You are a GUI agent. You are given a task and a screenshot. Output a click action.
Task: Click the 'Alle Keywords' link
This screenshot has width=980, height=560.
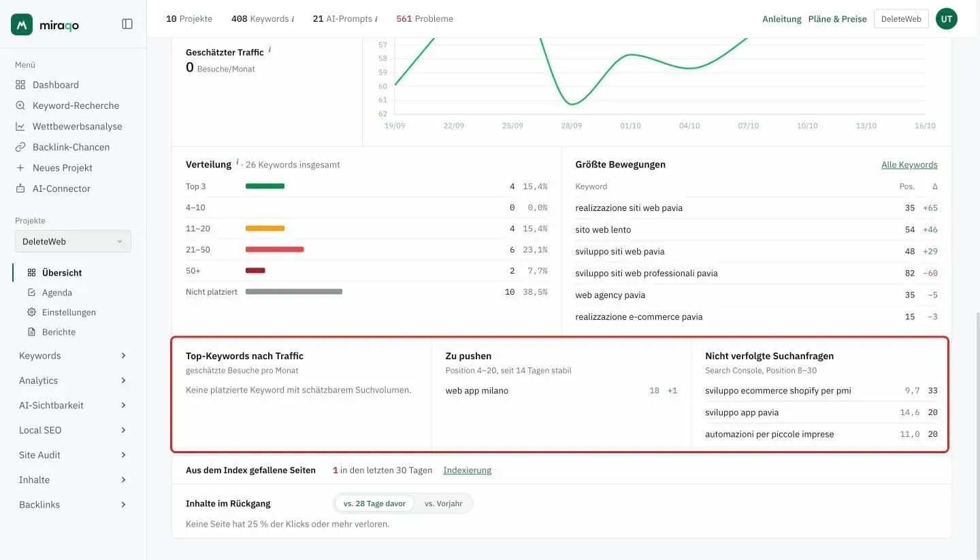point(909,165)
